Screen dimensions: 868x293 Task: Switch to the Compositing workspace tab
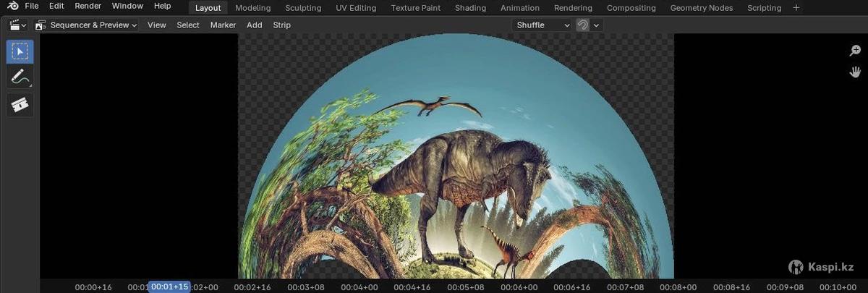coord(631,8)
